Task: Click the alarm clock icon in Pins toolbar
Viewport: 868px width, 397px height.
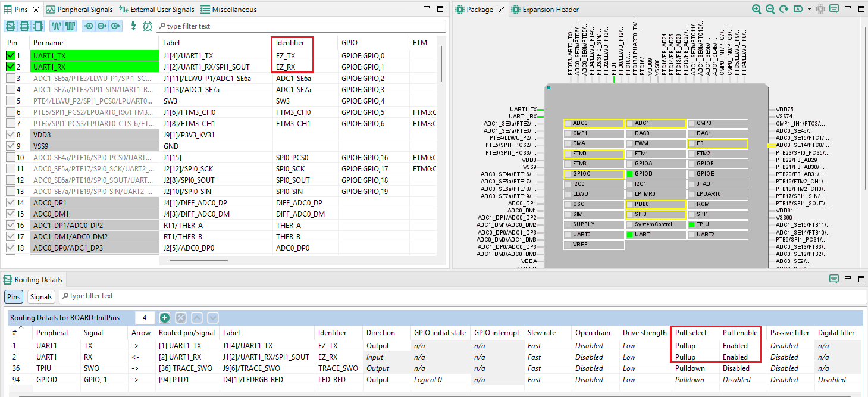Action: tap(147, 26)
